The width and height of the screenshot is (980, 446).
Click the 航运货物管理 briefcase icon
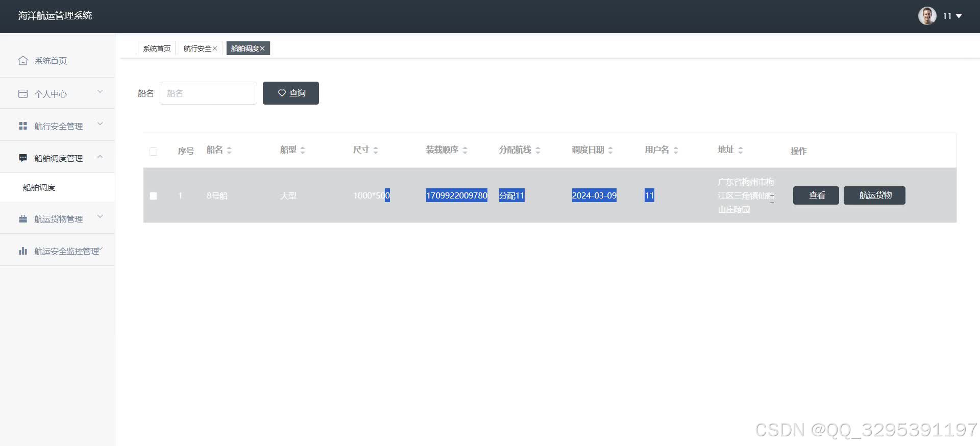tap(23, 219)
